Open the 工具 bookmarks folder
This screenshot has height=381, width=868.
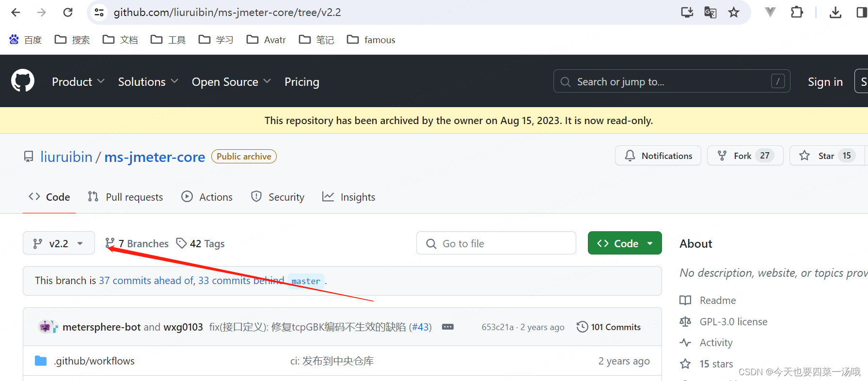point(168,40)
